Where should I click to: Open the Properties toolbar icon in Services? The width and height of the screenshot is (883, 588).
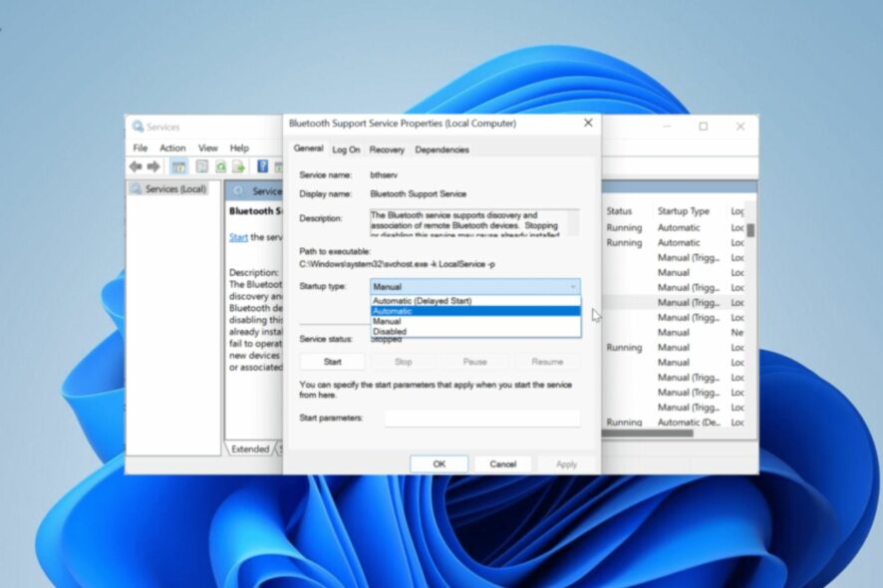(201, 166)
